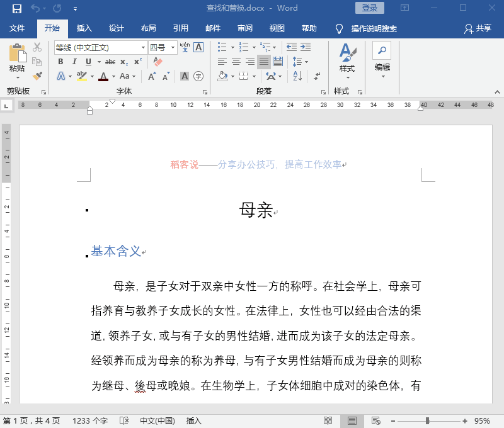The width and height of the screenshot is (504, 428).
Task: Open the 编辑 editing search menu
Action: pyautogui.click(x=382, y=60)
